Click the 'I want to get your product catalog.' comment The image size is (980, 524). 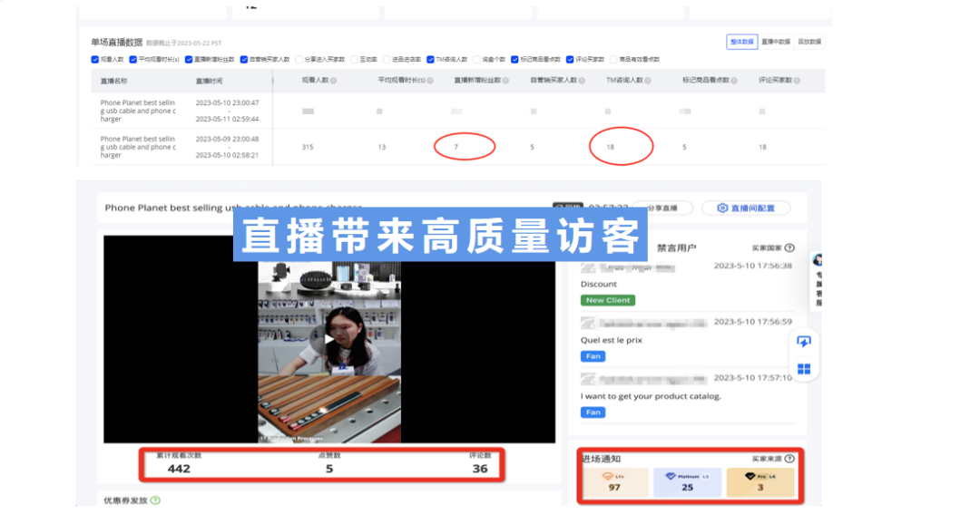(651, 396)
